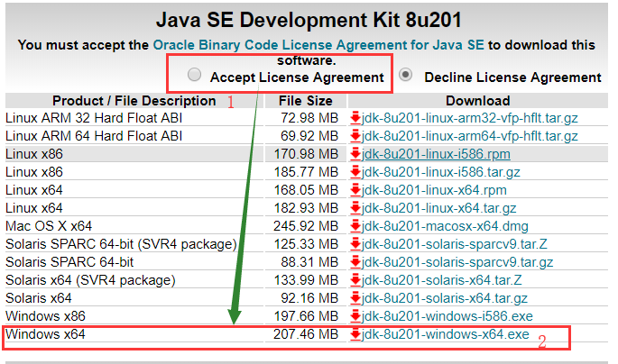Click the 88.31 MB file size
The width and height of the screenshot is (618, 364).
[309, 262]
